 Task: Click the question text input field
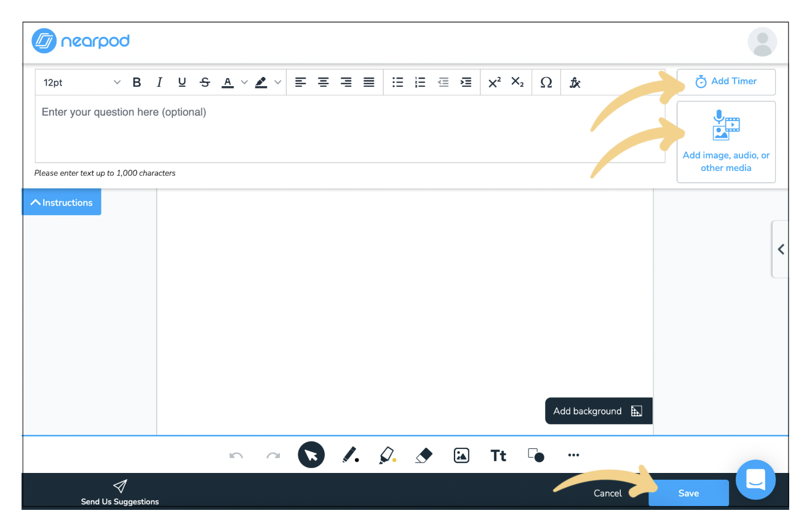pyautogui.click(x=349, y=129)
